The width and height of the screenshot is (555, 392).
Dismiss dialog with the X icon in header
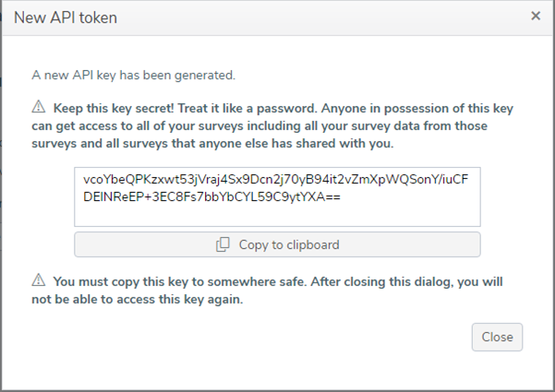(x=536, y=16)
